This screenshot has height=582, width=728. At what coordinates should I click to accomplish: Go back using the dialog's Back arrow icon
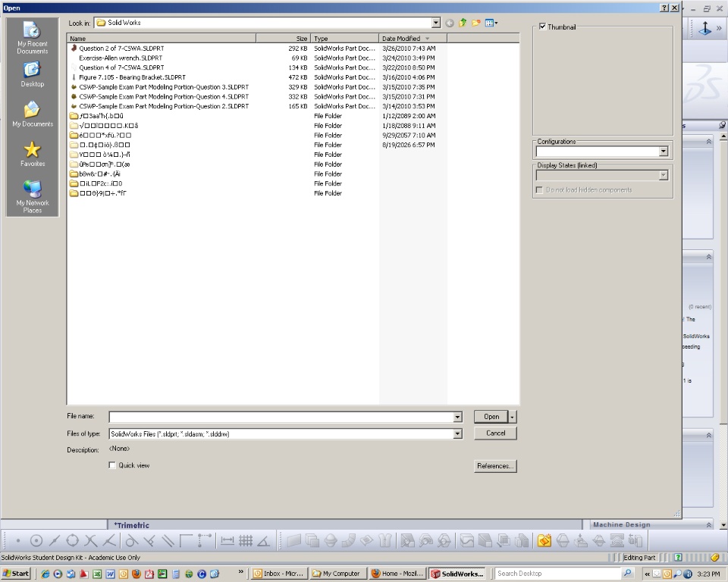pyautogui.click(x=449, y=23)
